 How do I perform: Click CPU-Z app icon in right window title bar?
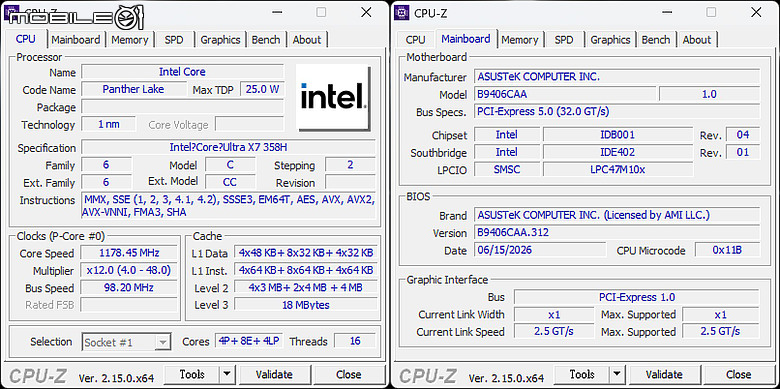[x=401, y=12]
